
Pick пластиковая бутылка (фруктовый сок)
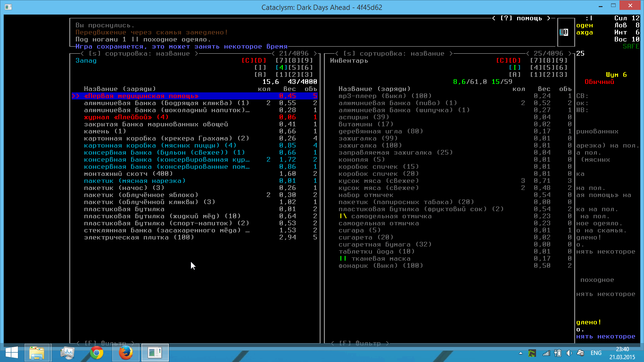pos(449,209)
